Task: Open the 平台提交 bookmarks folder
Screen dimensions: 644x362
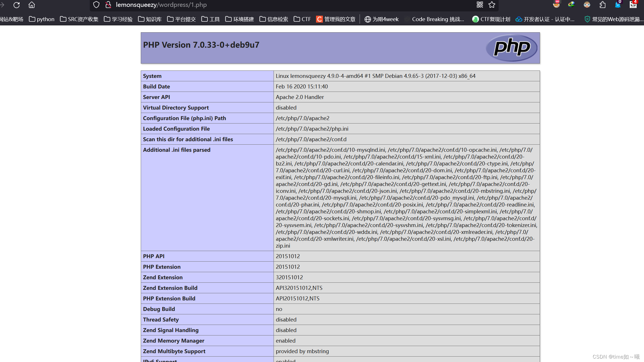Action: (182, 19)
